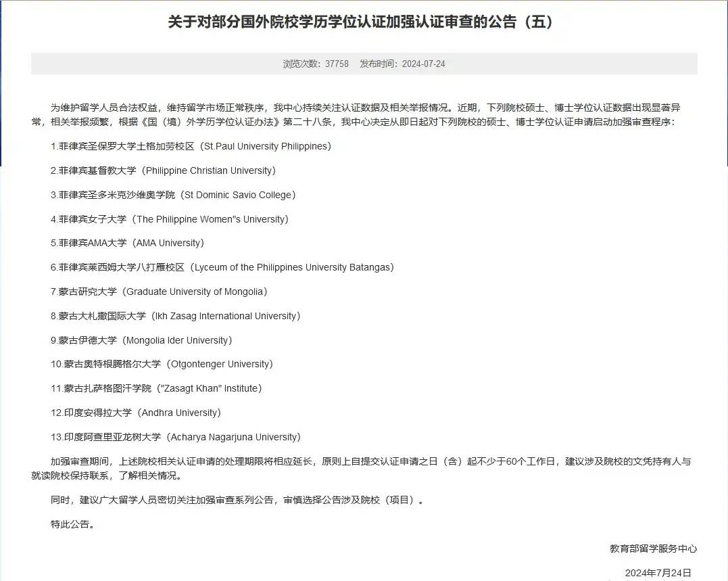Viewport: 728px width, 581px height.
Task: Click the "Zasagt Khan" Institute entry
Action: tap(156, 388)
